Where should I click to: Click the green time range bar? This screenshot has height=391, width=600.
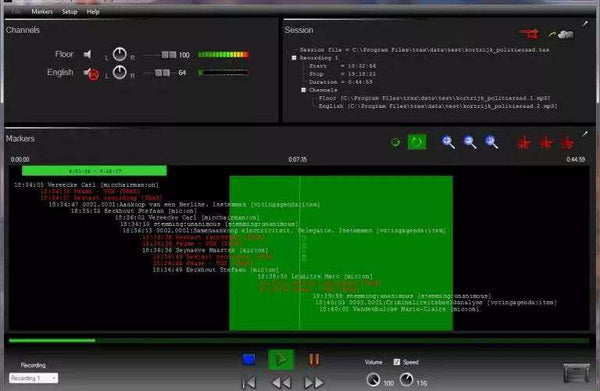tap(94, 171)
